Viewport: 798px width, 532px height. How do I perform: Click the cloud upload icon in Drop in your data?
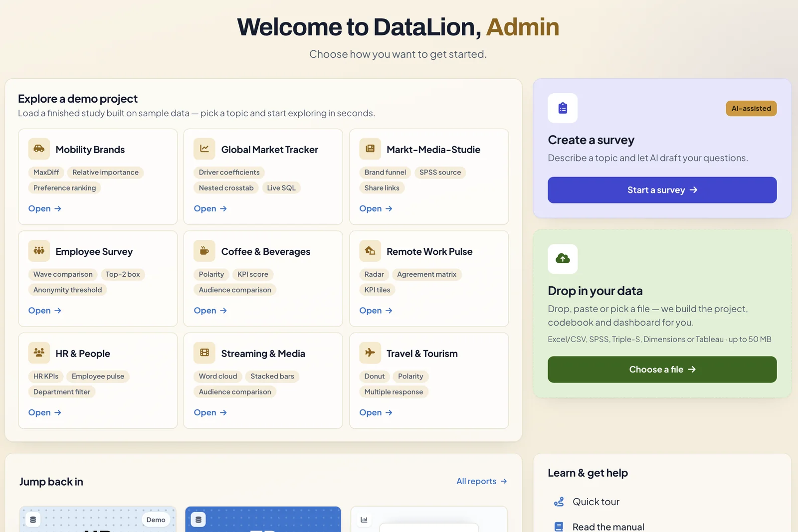click(563, 259)
